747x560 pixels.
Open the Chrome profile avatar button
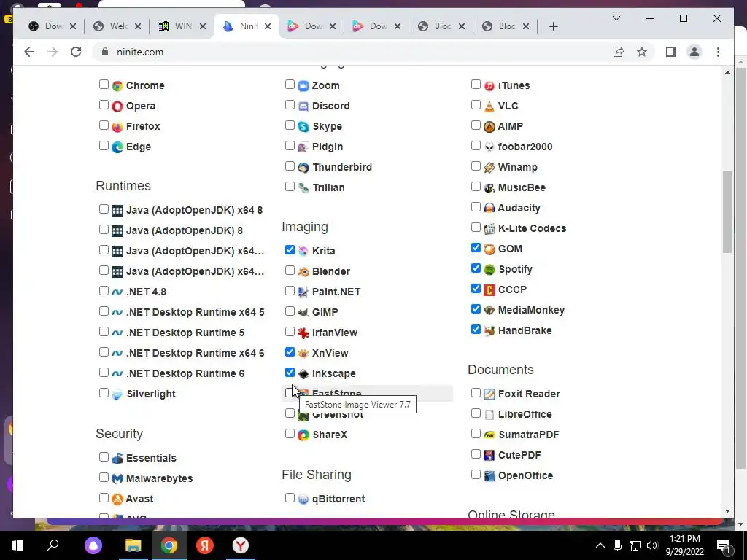[x=694, y=52]
